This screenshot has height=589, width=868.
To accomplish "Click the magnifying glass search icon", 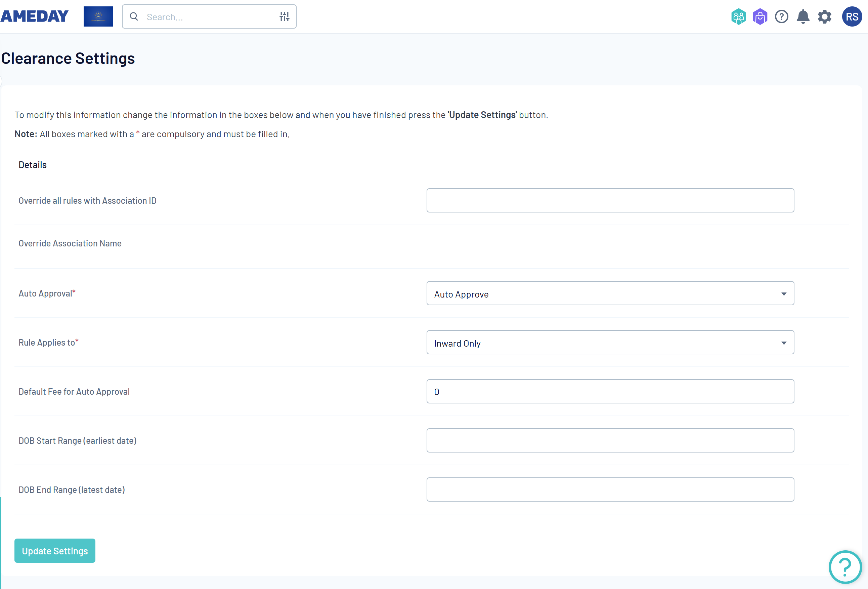I will [x=134, y=16].
